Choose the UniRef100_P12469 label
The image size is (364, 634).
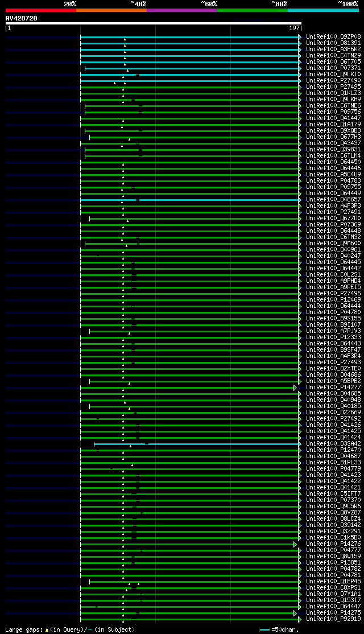point(333,300)
